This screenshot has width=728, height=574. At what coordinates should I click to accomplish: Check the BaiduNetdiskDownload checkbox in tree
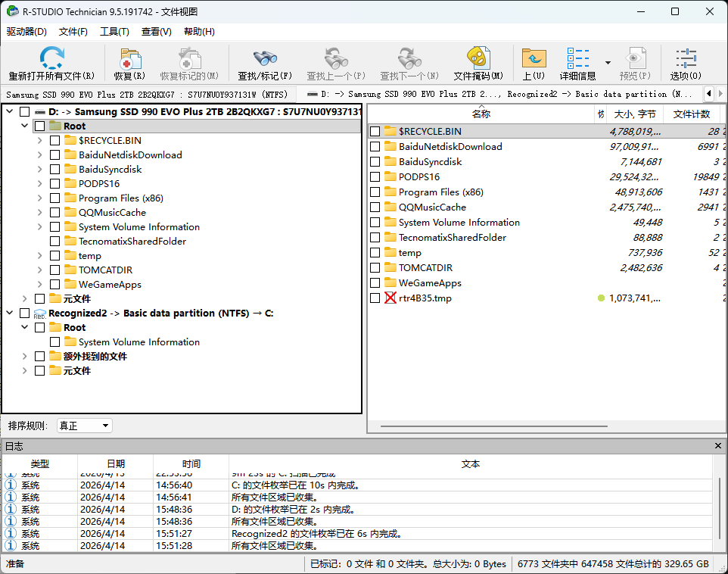point(55,155)
